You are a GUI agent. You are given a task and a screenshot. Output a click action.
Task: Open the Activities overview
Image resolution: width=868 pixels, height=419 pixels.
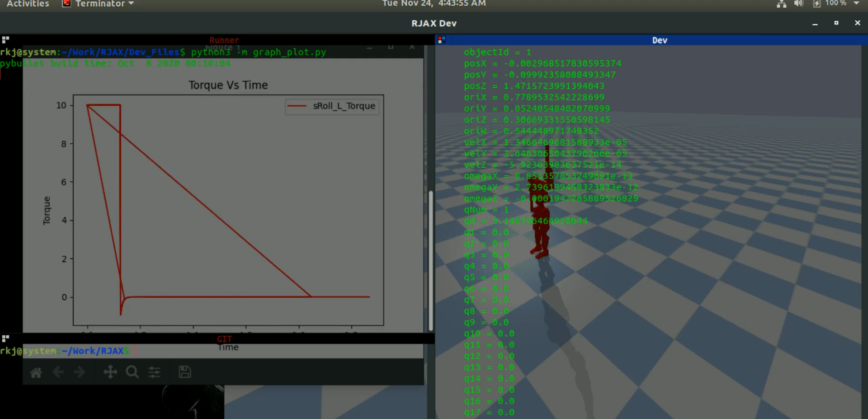(28, 4)
